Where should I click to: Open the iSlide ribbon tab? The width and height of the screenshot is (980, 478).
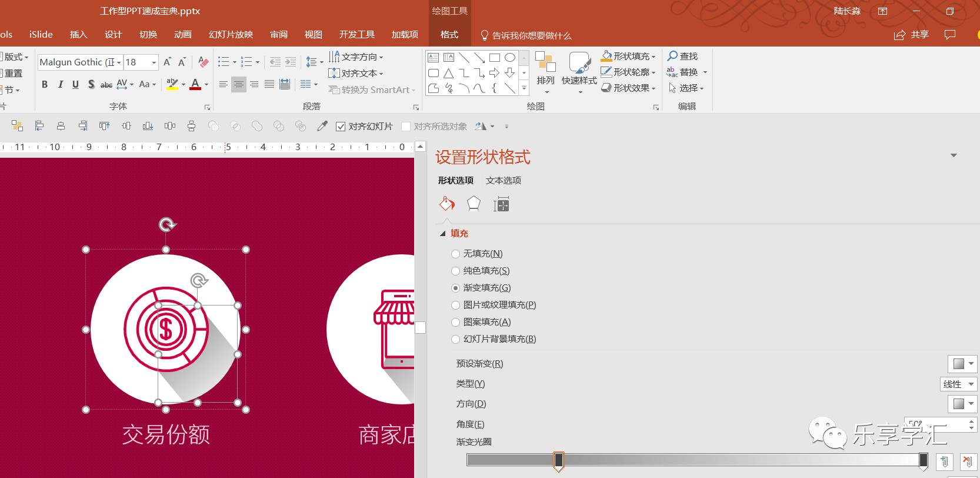click(x=41, y=35)
